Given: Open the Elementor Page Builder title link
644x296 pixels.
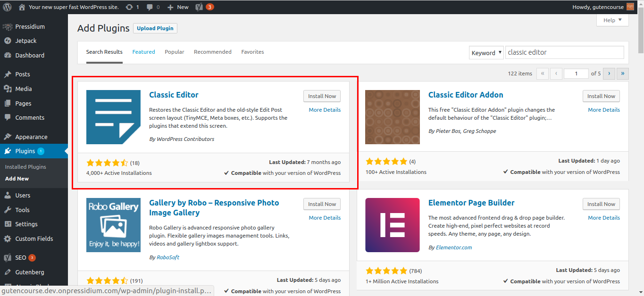Looking at the screenshot, I should [x=471, y=203].
